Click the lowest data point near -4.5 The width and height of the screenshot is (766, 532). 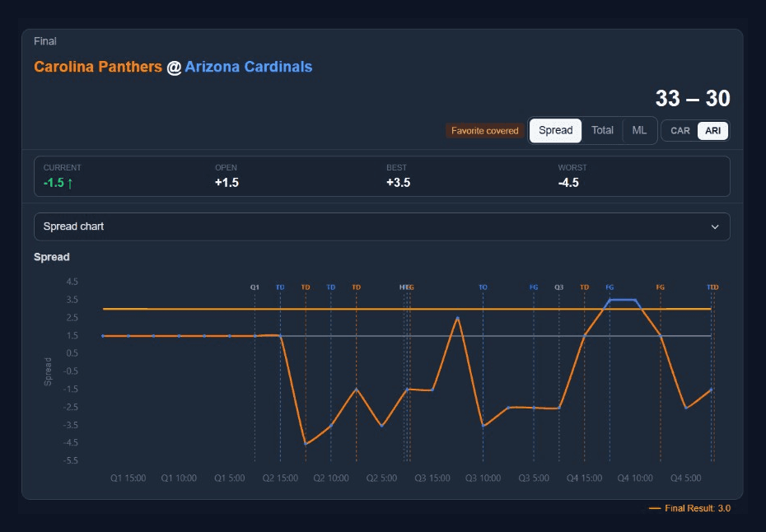coord(306,444)
